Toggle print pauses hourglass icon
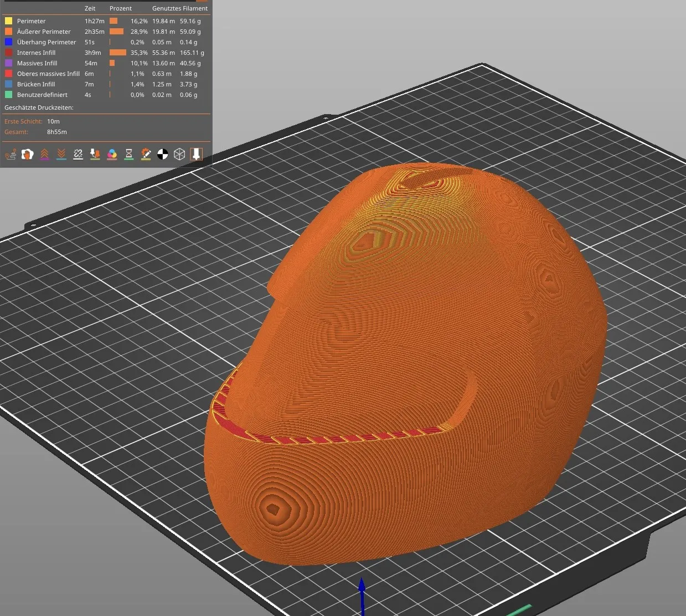The width and height of the screenshot is (686, 616). (129, 154)
